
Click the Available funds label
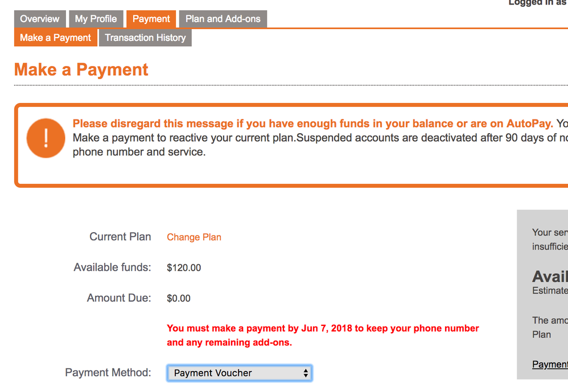pyautogui.click(x=112, y=267)
